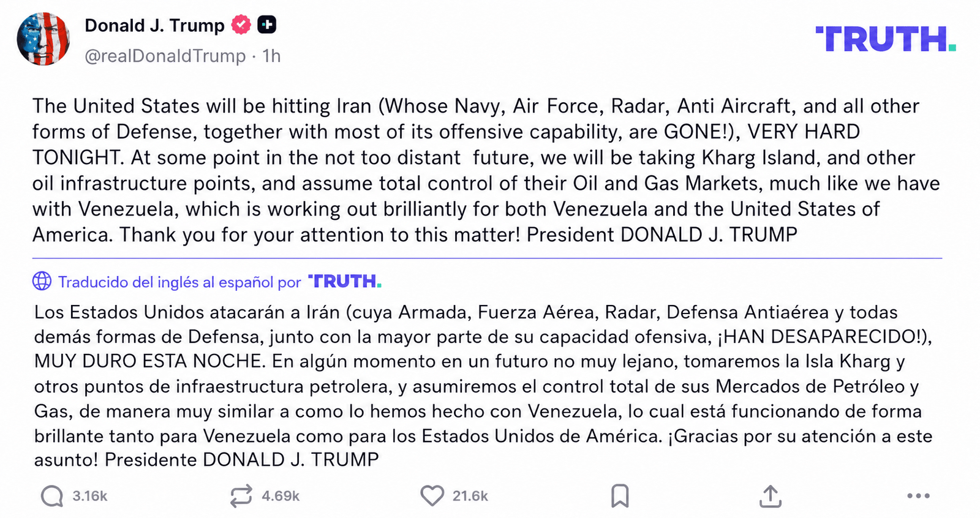
Task: Click the globe translation icon
Action: (42, 281)
